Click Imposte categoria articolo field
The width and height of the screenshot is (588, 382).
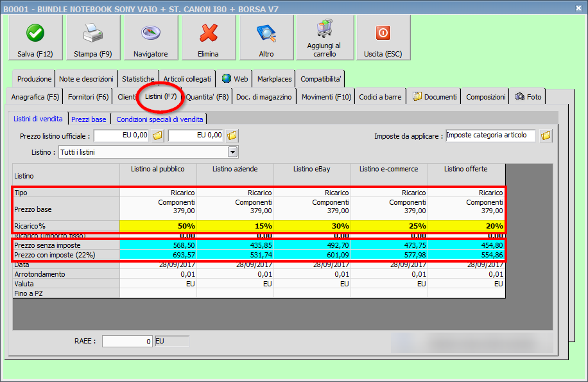coord(490,135)
